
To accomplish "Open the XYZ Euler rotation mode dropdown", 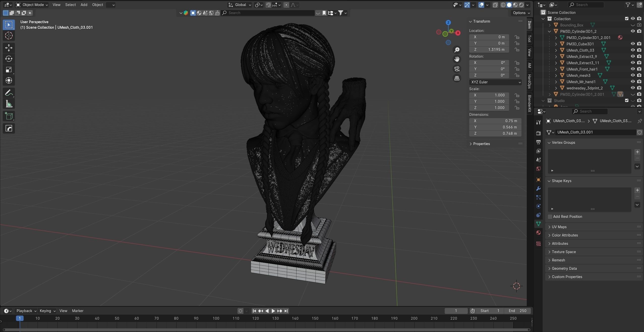I will [495, 82].
